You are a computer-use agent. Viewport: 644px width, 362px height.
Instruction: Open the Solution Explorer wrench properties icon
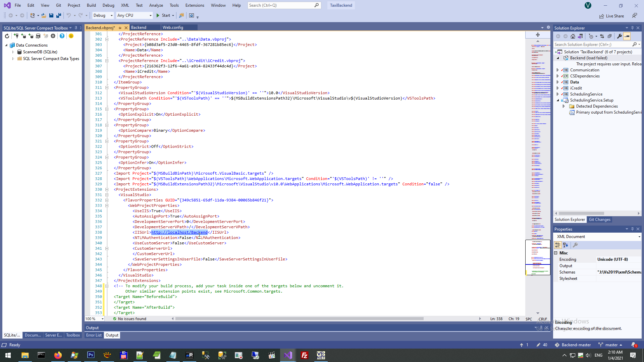pos(619,36)
